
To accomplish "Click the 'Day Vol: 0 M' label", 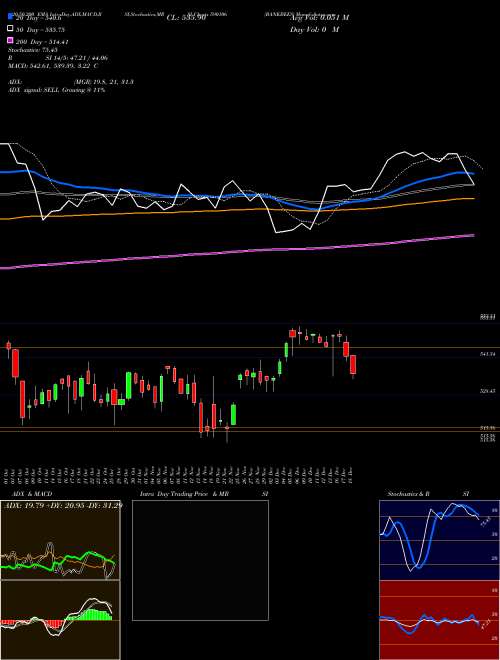I will pyautogui.click(x=314, y=29).
